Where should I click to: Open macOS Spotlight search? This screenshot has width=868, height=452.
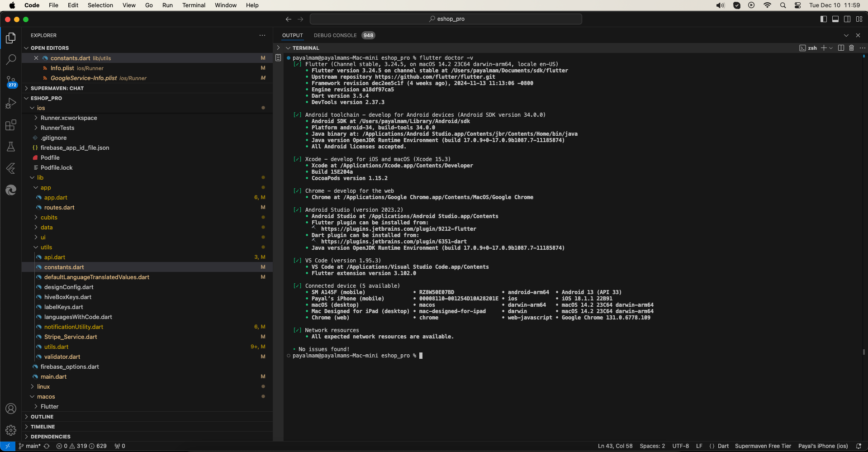[x=783, y=5]
